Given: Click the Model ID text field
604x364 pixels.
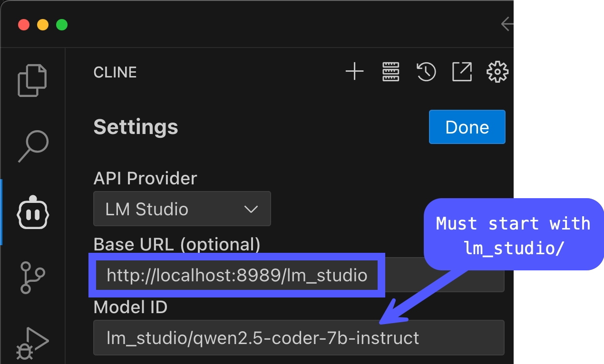Looking at the screenshot, I should click(299, 338).
